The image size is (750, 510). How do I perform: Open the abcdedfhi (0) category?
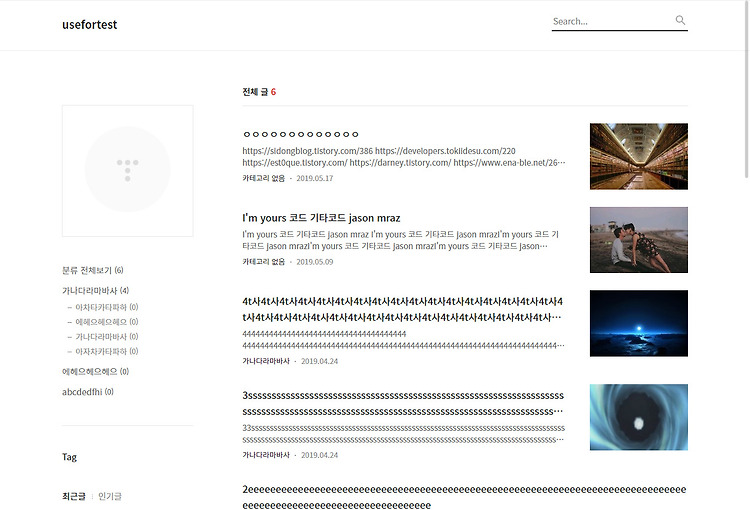tap(88, 392)
